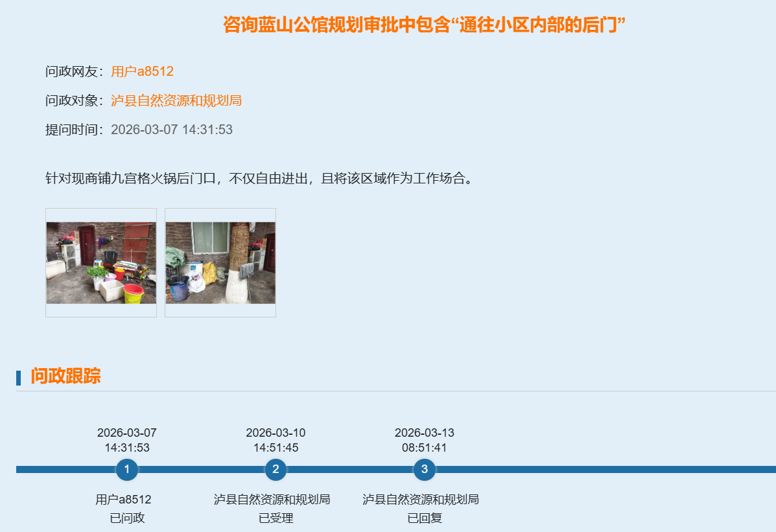Screen dimensions: 776x532
Task: Select timeline step 1 circle
Action: click(127, 469)
